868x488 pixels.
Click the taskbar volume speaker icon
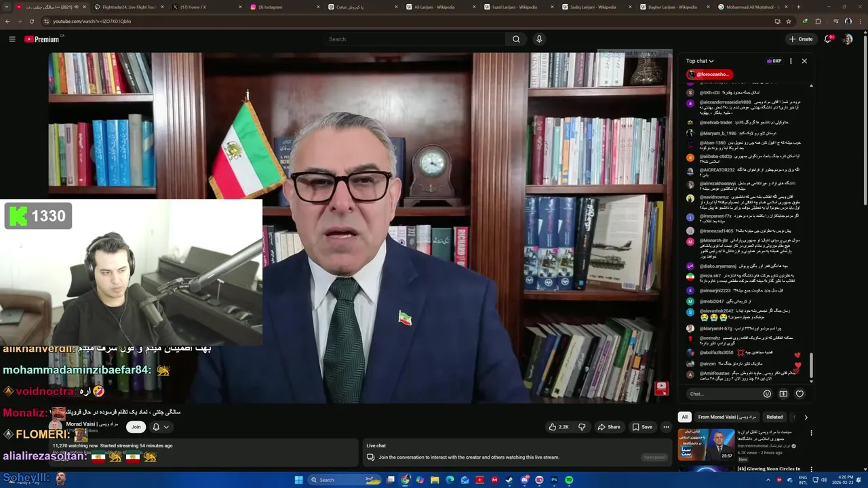pyautogui.click(x=825, y=480)
